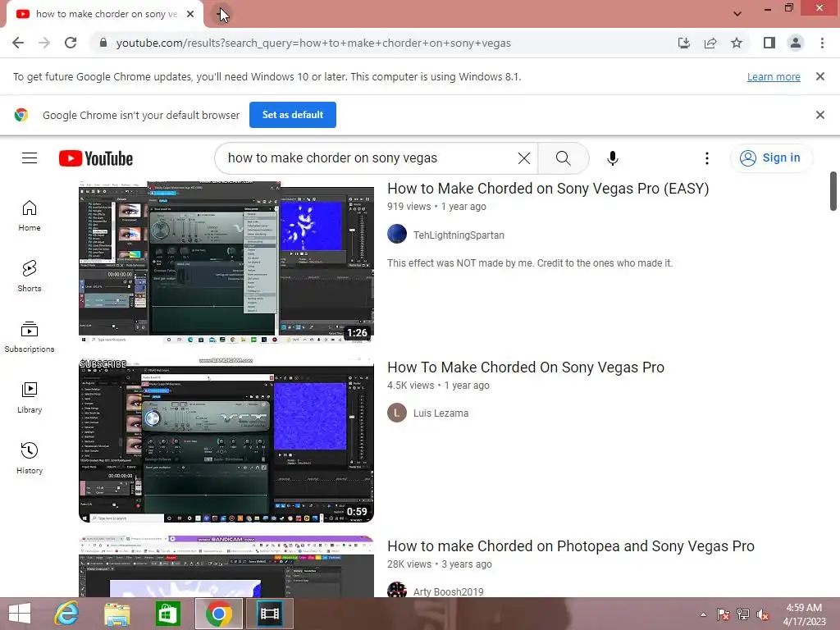Open the YouTube hamburger guide menu
The image size is (840, 630).
coord(30,158)
